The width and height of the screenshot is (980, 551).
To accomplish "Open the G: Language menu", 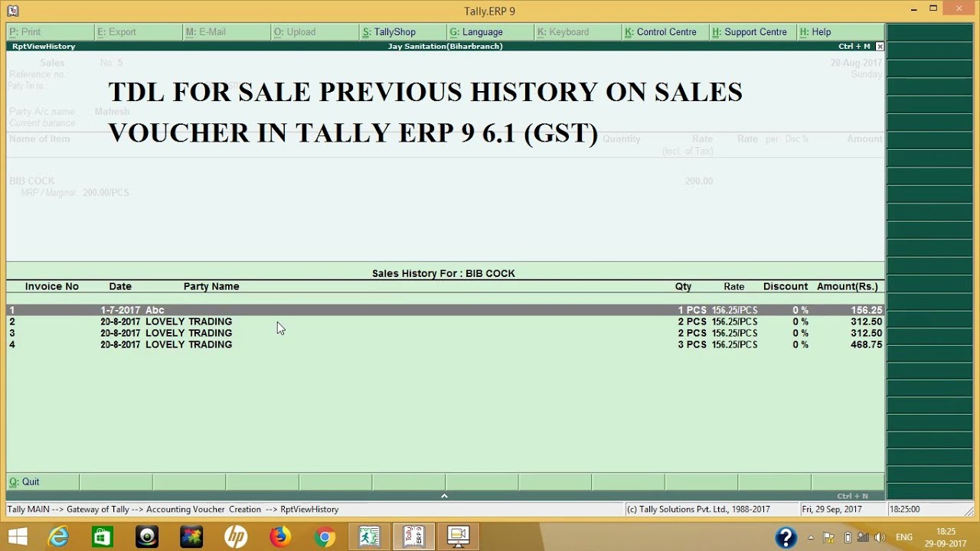I will 491,32.
